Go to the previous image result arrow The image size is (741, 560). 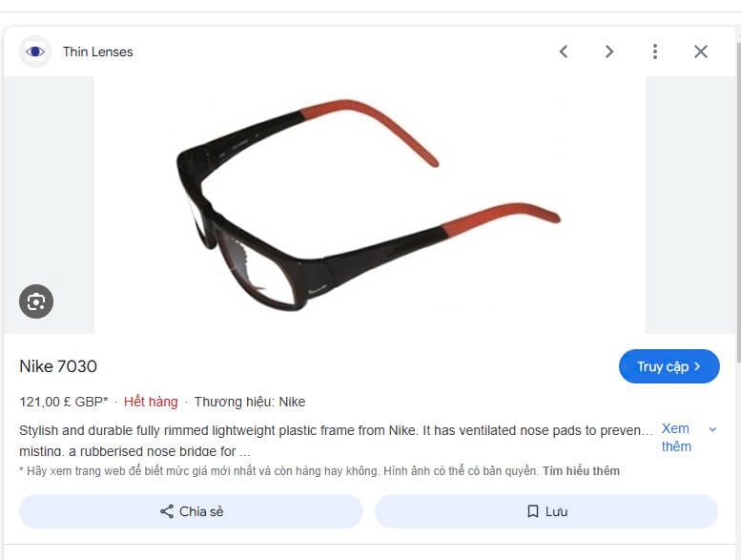564,52
